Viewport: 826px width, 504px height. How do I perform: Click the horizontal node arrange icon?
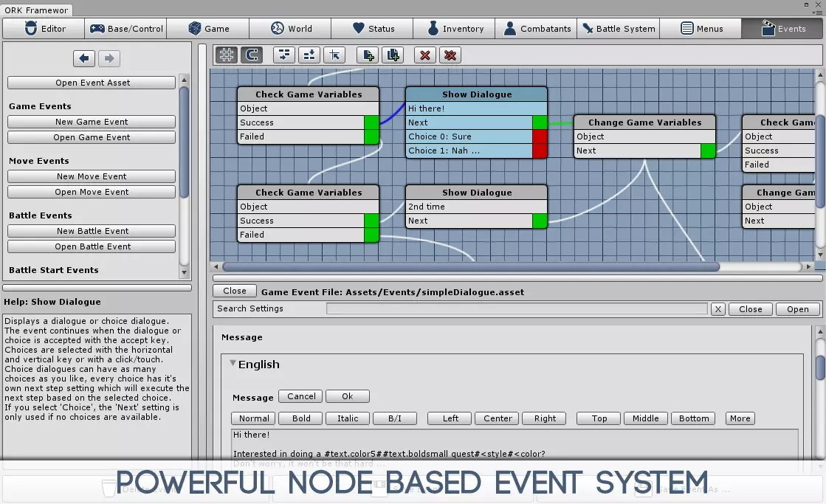click(284, 55)
